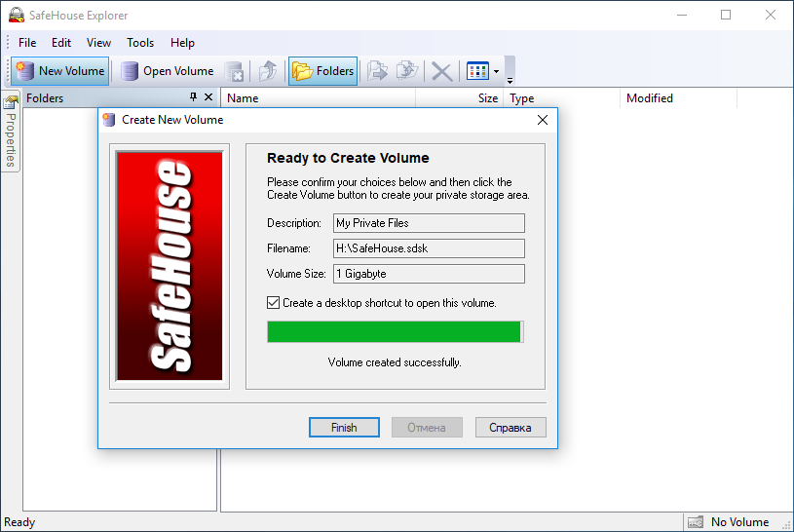
Task: Maximize the SafeHouse Explorer window
Action: [726, 16]
